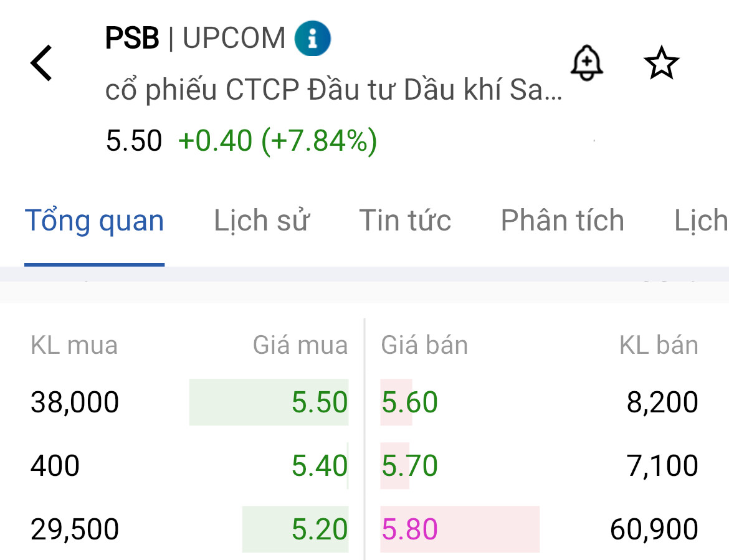The width and height of the screenshot is (729, 560).
Task: Toggle favorite star for PSB
Action: (661, 64)
